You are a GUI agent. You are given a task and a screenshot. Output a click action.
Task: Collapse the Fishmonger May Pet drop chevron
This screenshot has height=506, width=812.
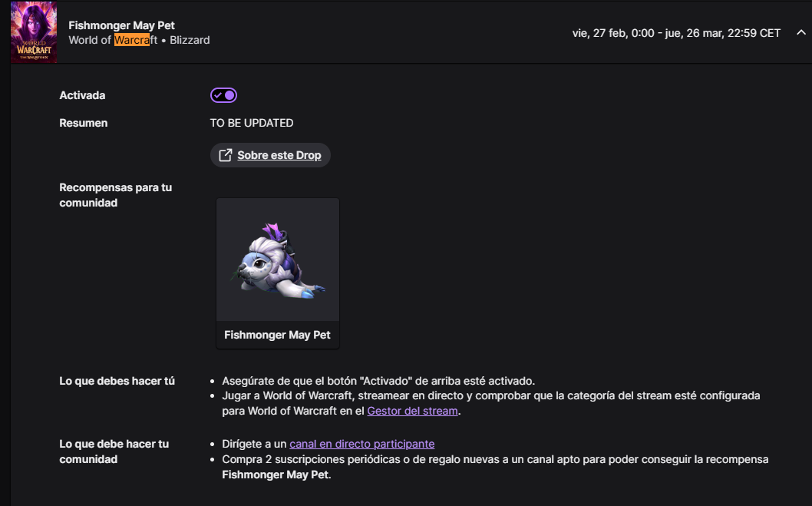(801, 33)
